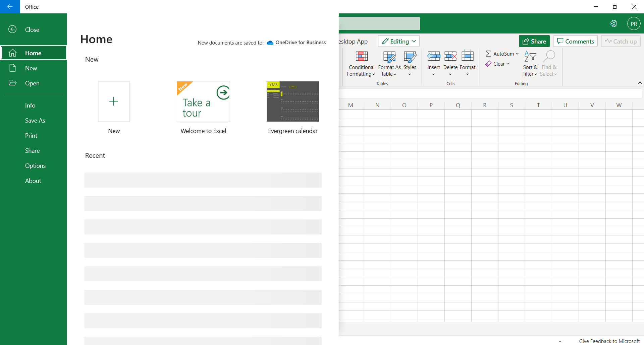The image size is (644, 345).
Task: Select Open in the backstage menu
Action: [x=34, y=83]
